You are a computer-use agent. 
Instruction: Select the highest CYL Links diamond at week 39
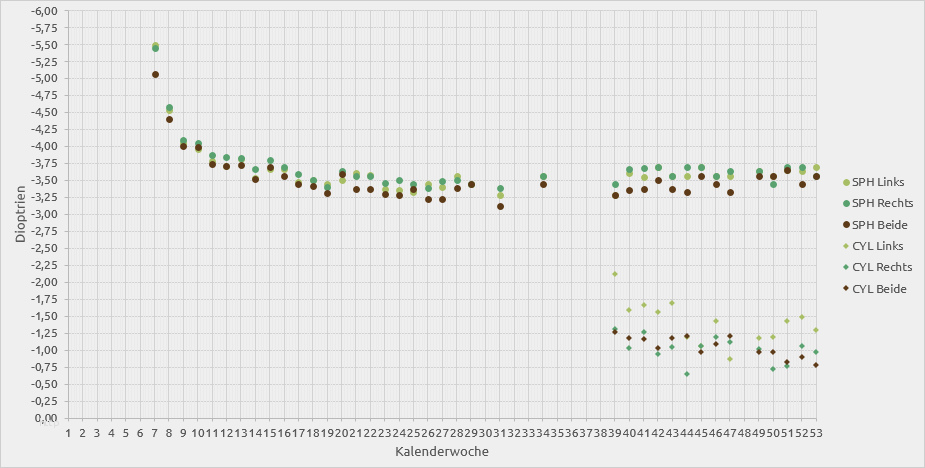pyautogui.click(x=615, y=274)
